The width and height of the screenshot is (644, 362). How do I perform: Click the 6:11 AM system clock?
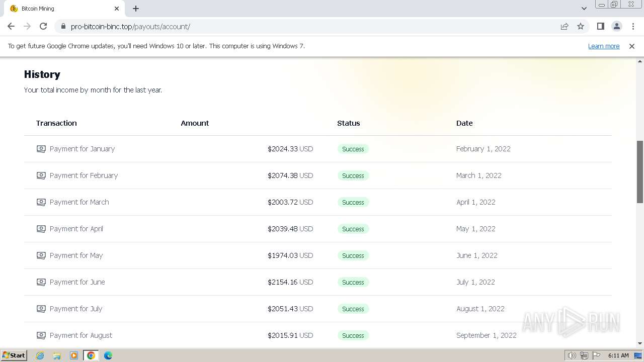pyautogui.click(x=618, y=355)
